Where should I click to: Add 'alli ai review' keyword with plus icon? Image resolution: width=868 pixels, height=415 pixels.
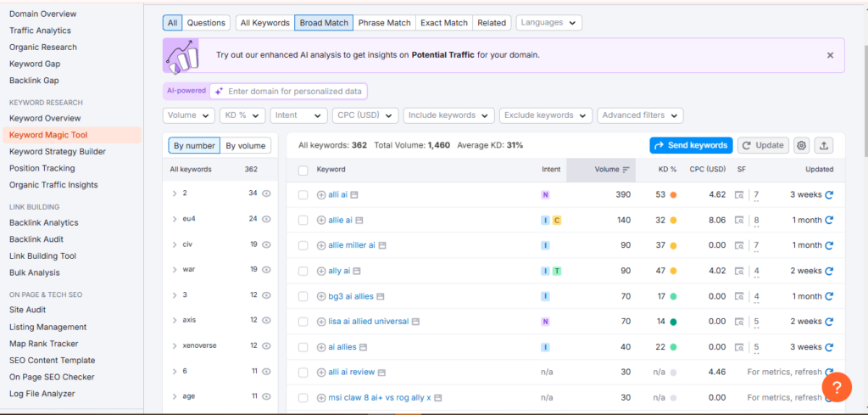click(321, 373)
